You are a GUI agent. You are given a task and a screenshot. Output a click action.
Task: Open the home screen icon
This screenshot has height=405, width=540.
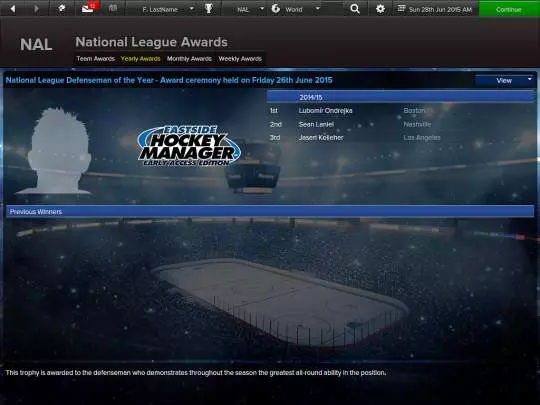62,8
